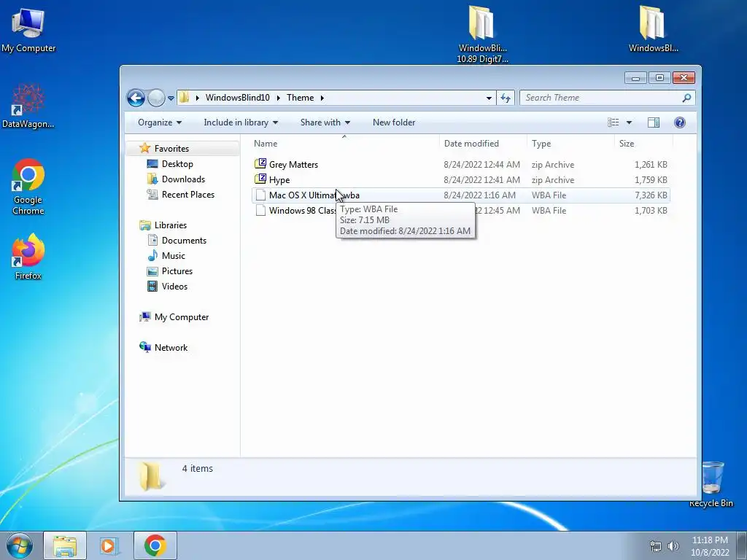The width and height of the screenshot is (747, 560).
Task: Click Favorites in the navigation pane
Action: coord(171,149)
